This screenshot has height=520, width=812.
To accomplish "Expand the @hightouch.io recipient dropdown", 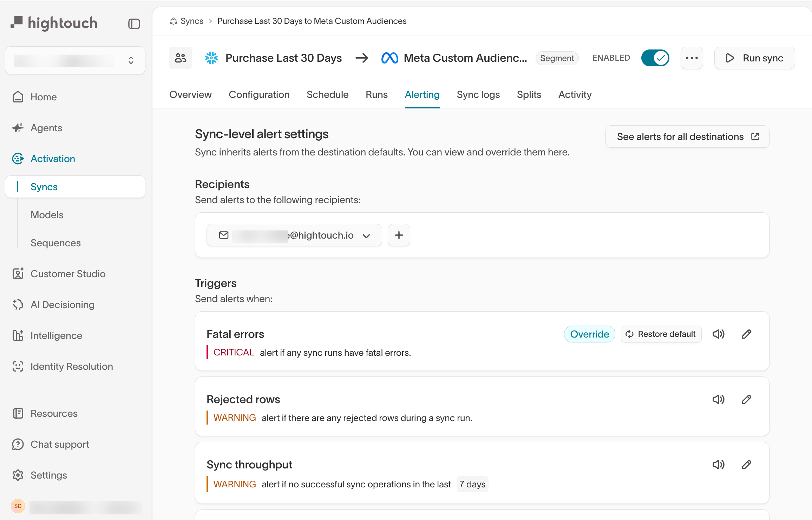I will click(x=294, y=235).
